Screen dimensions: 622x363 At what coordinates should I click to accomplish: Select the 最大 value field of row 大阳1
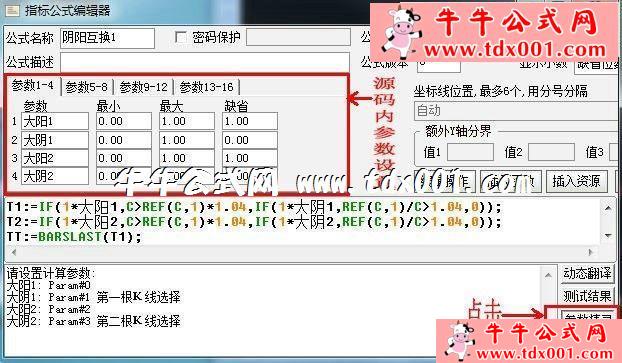coord(186,121)
